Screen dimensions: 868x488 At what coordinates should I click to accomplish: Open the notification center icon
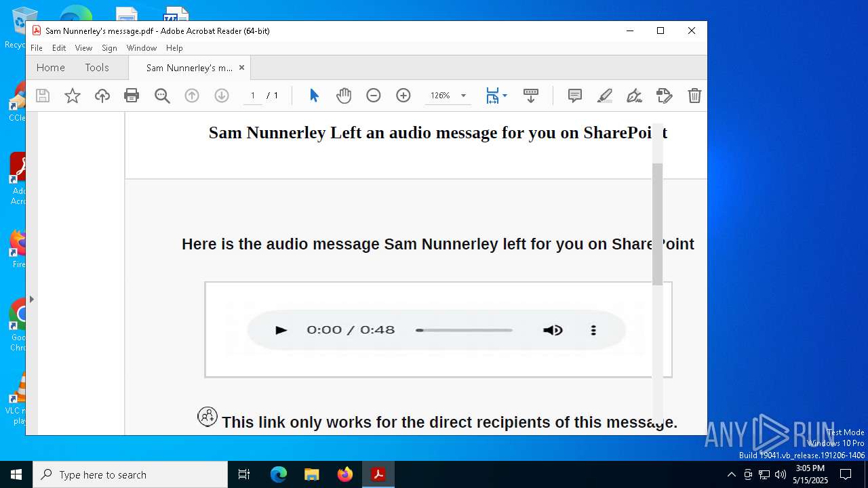pos(846,474)
